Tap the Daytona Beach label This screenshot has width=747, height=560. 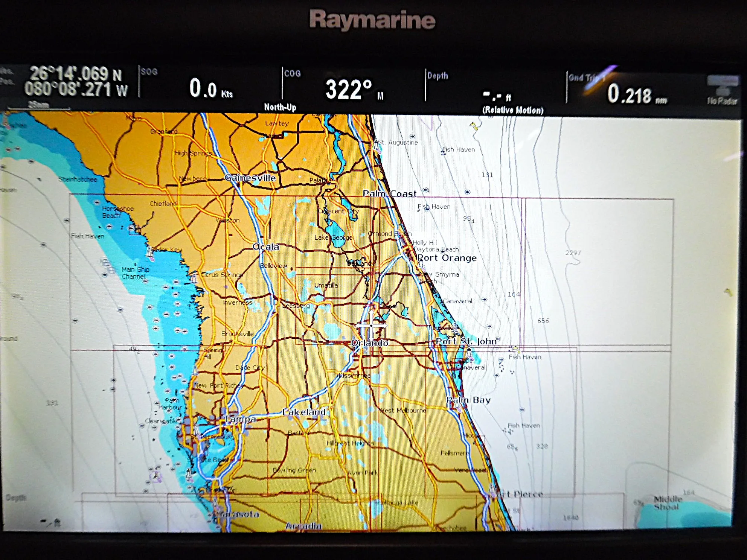pos(436,249)
